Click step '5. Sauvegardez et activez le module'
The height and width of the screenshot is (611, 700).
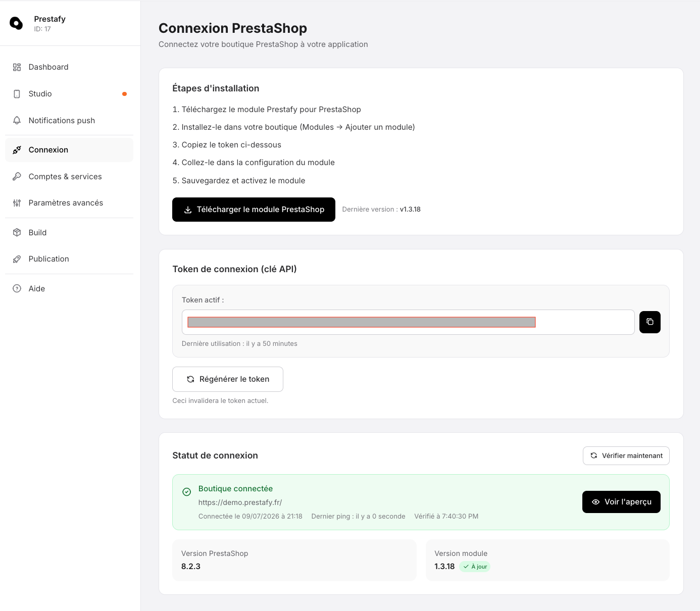(x=239, y=181)
